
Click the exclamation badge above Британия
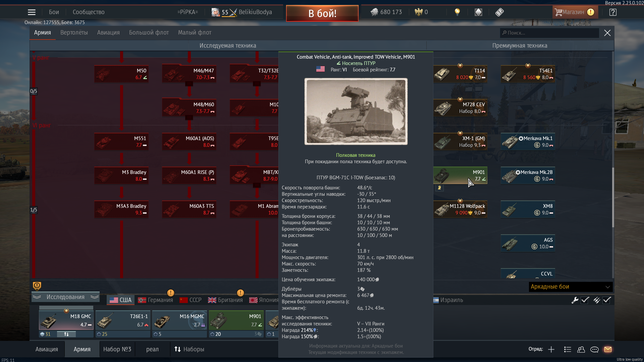pyautogui.click(x=240, y=293)
